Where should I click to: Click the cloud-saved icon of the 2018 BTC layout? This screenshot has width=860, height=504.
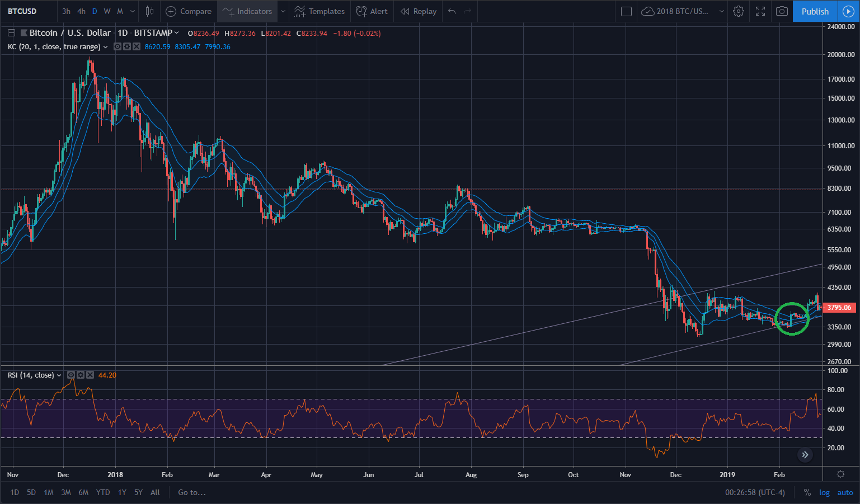tap(647, 11)
